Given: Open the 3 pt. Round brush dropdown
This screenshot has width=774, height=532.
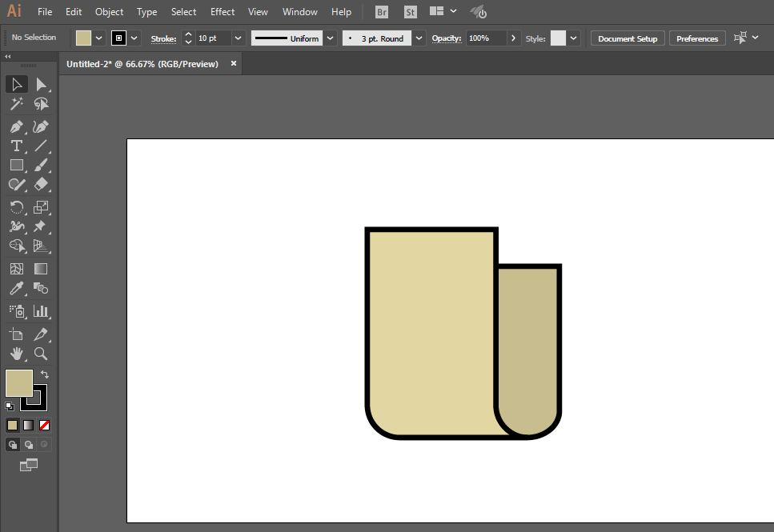Looking at the screenshot, I should click(419, 38).
